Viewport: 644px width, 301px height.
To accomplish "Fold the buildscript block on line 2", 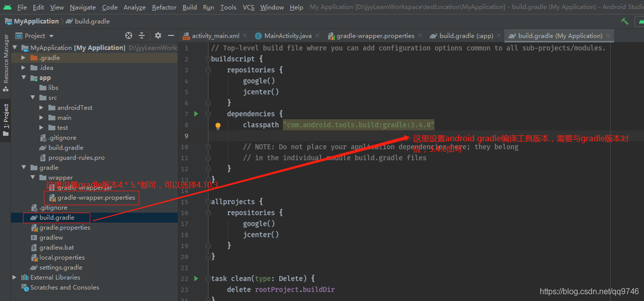I will [x=208, y=59].
